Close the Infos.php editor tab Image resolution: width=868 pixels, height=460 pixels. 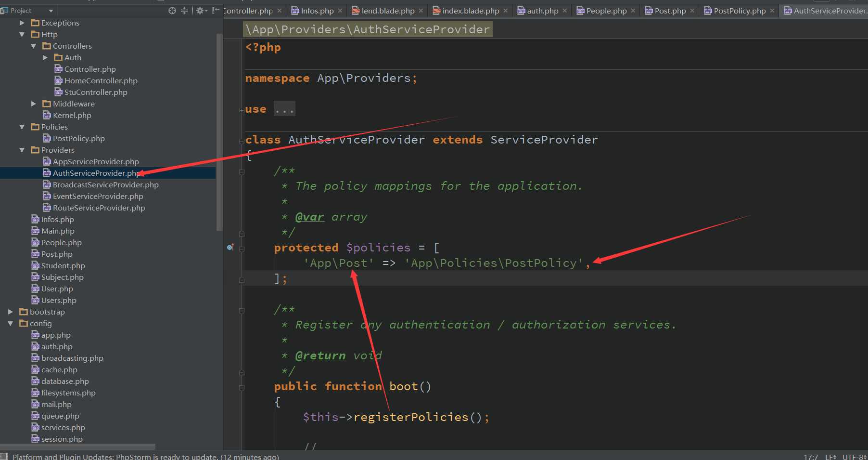pos(340,11)
